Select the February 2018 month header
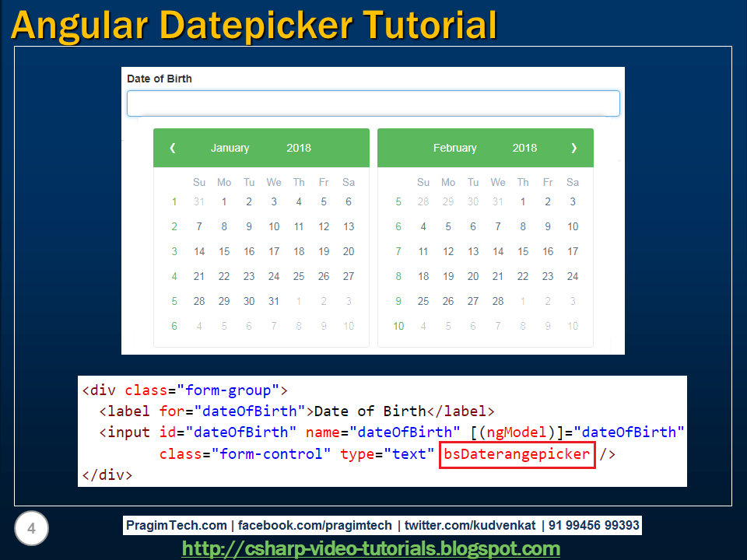This screenshot has height=560, width=747. pos(455,148)
